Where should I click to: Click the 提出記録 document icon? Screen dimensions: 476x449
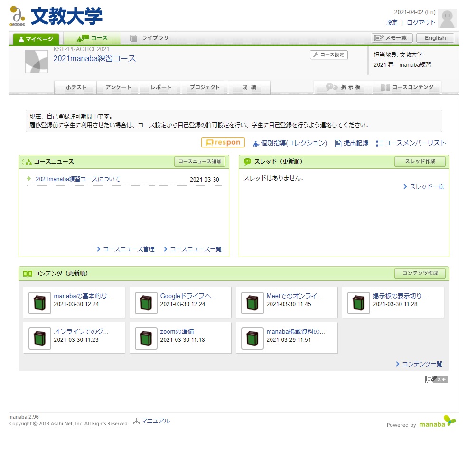pyautogui.click(x=338, y=143)
